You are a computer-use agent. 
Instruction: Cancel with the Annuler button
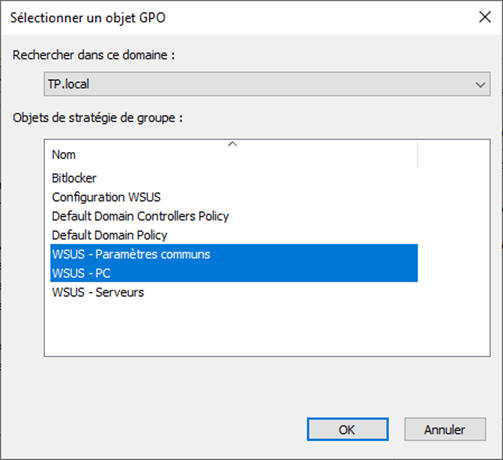pos(445,429)
